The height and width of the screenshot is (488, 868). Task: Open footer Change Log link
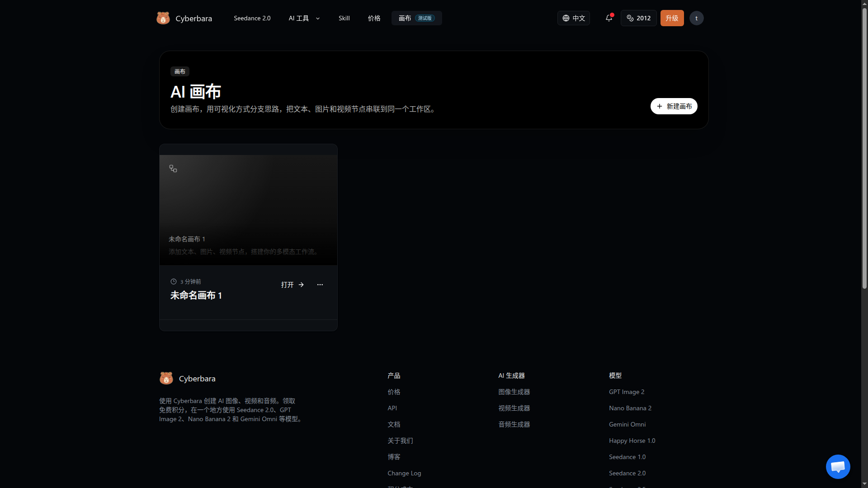click(x=404, y=473)
